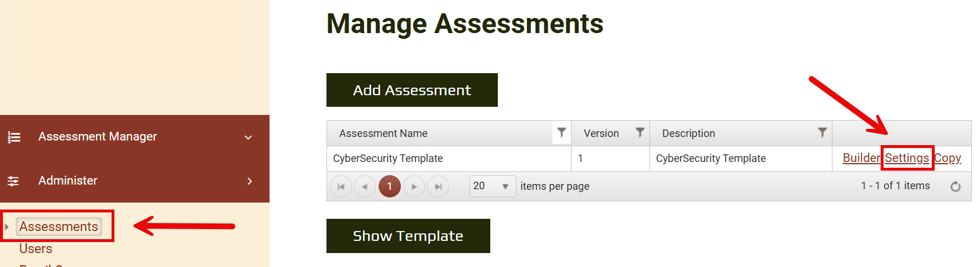Click the Administer sliders icon
Viewport: 980px width, 267px height.
13,181
